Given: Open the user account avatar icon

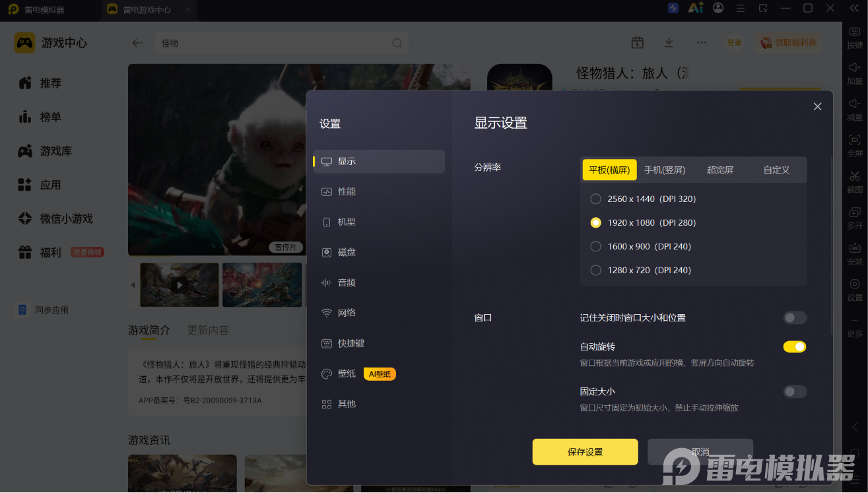Looking at the screenshot, I should (x=718, y=8).
